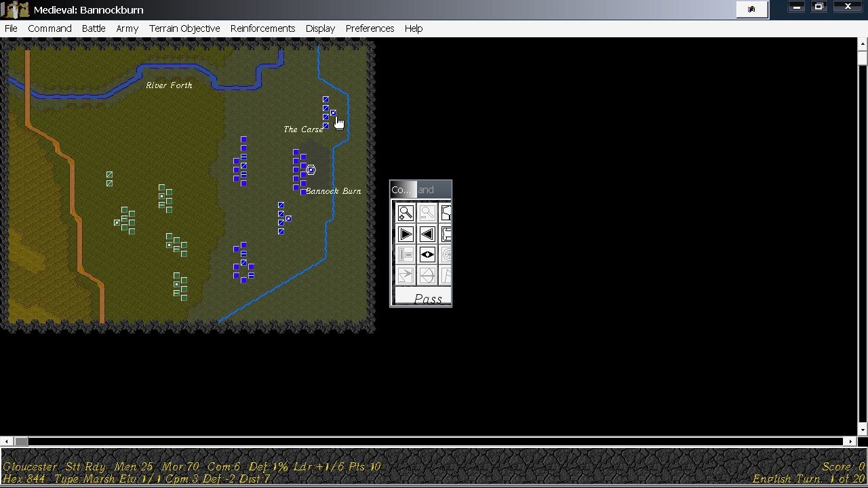Click the horizontal scrollbar right arrow
Image resolution: width=868 pixels, height=488 pixels.
click(849, 441)
